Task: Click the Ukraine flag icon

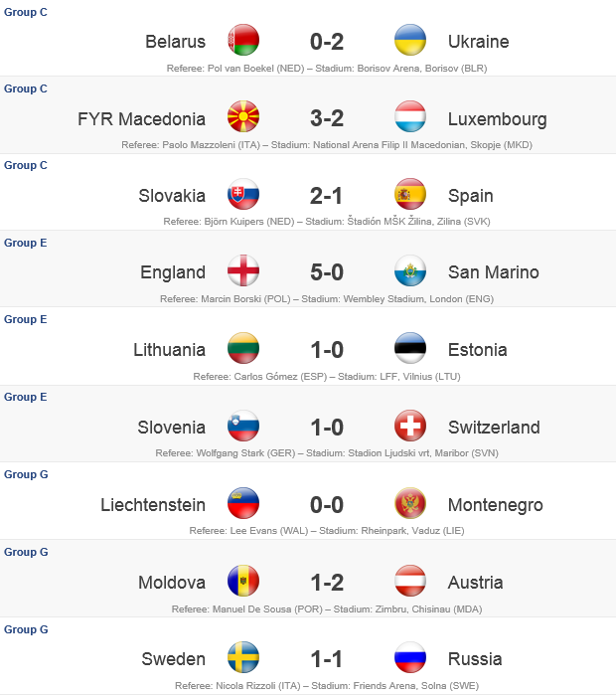Action: [x=410, y=40]
